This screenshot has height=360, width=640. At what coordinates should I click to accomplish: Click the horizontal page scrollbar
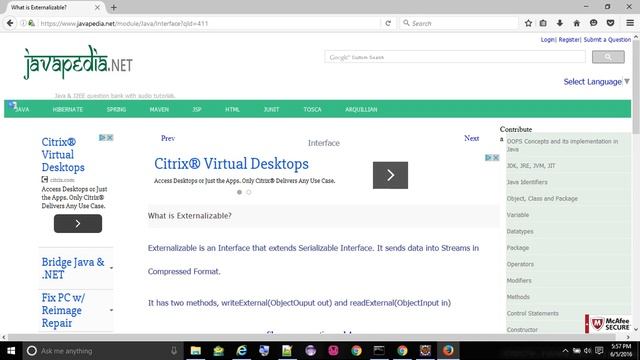click(x=312, y=337)
